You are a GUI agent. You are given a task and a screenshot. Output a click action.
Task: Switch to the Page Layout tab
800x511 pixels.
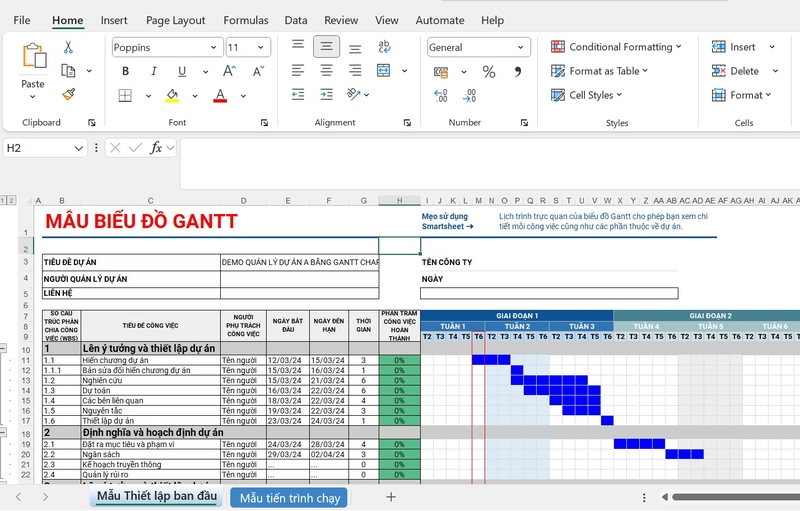pos(176,20)
